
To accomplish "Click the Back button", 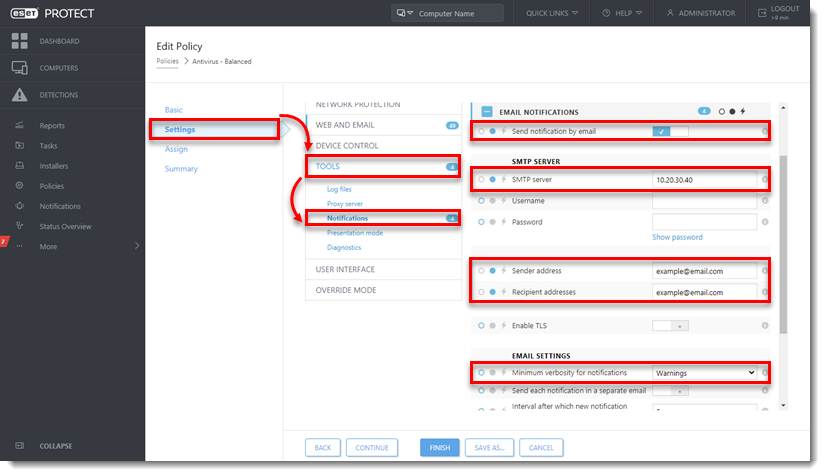I will pos(323,448).
